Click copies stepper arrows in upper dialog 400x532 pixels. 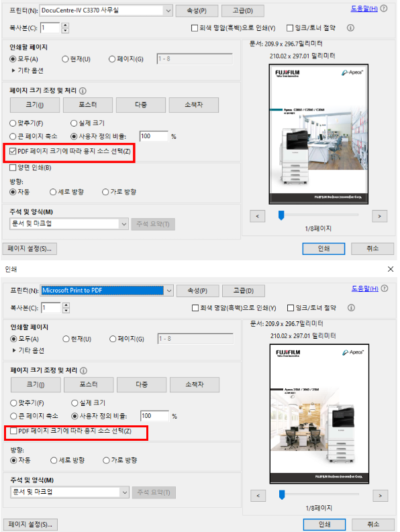pos(66,28)
